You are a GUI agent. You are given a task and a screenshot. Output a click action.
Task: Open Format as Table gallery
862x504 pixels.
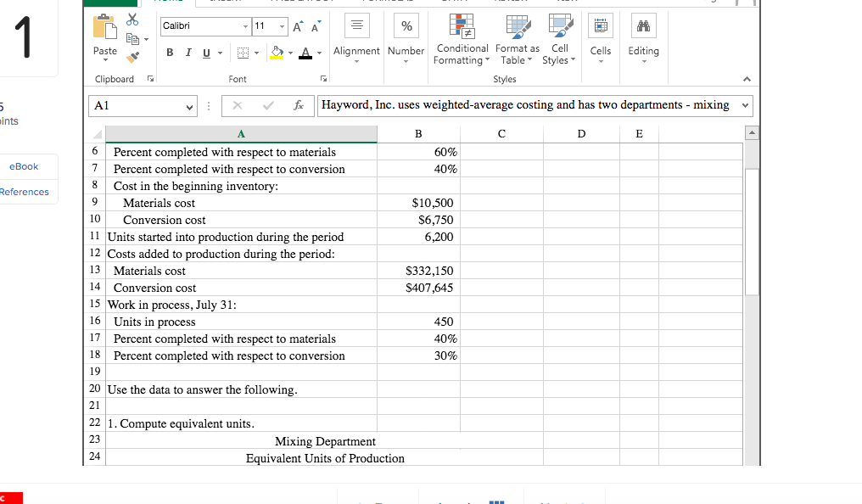click(518, 40)
